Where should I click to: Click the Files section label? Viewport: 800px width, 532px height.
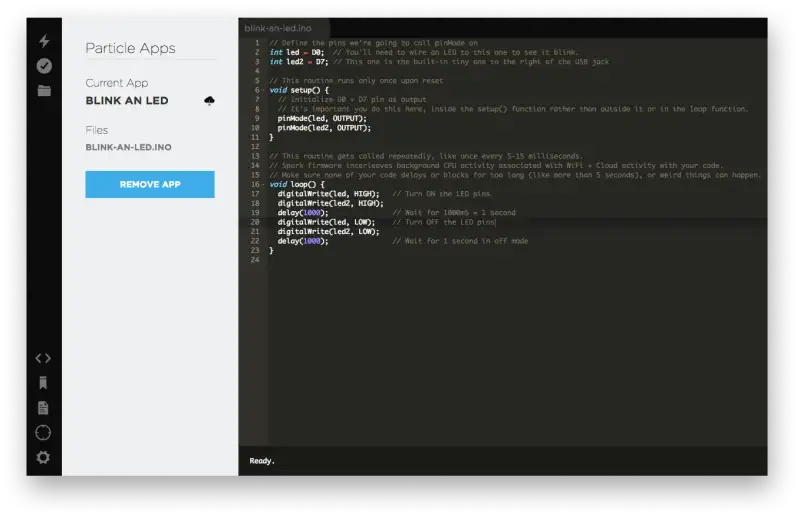pyautogui.click(x=97, y=130)
